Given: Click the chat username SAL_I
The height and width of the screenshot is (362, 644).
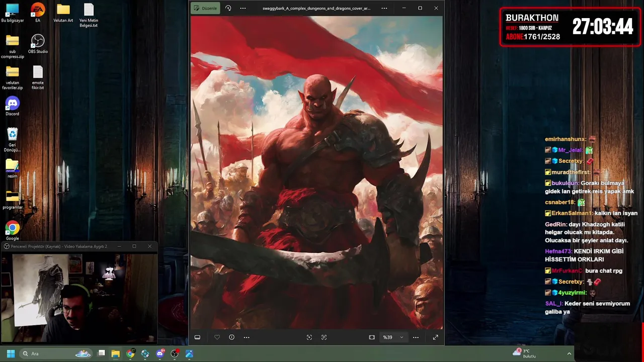Looking at the screenshot, I should click(553, 304).
